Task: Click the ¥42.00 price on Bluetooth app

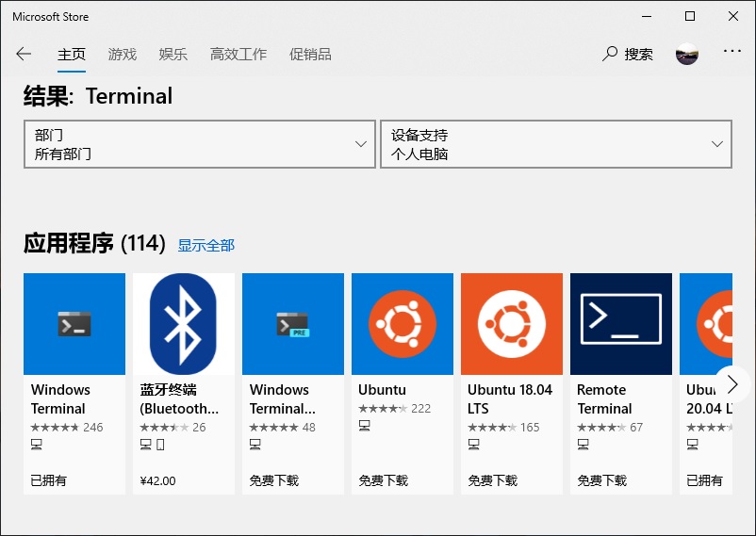Action: pyautogui.click(x=157, y=480)
